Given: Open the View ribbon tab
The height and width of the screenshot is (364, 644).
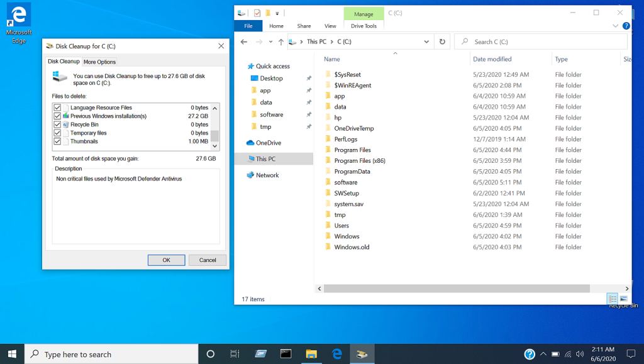Looking at the screenshot, I should 330,26.
